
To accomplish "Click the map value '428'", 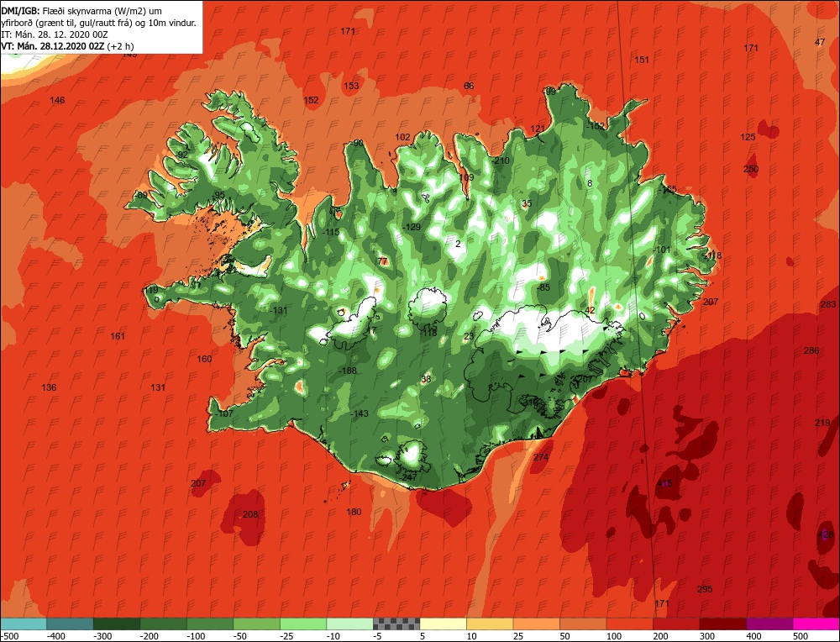I will (826, 534).
